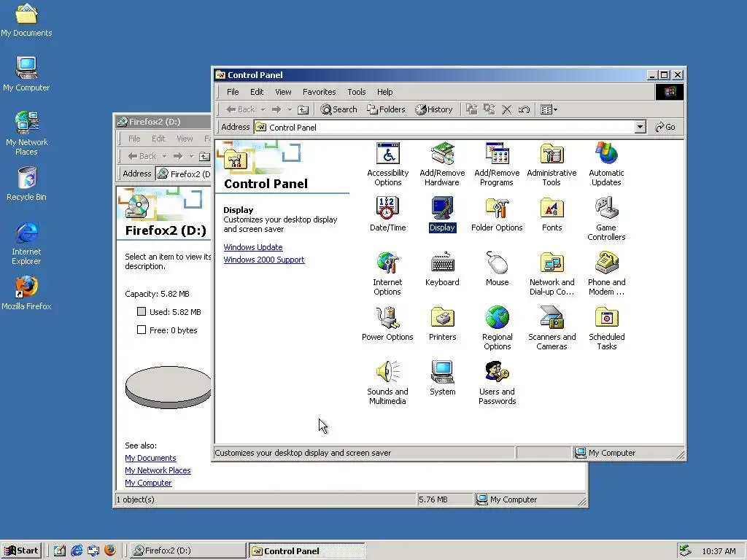Open Users and Passwords icon
This screenshot has height=560, width=747.
(x=497, y=384)
